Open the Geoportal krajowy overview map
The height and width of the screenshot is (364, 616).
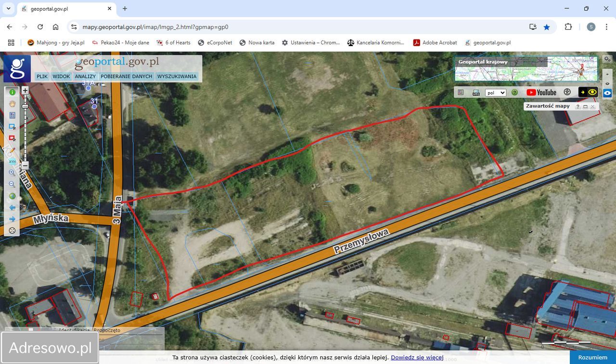tap(526, 69)
